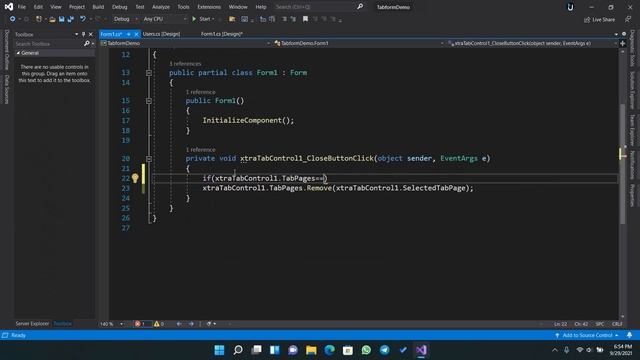Collapse the Form1 class outline toggle

tap(149, 73)
